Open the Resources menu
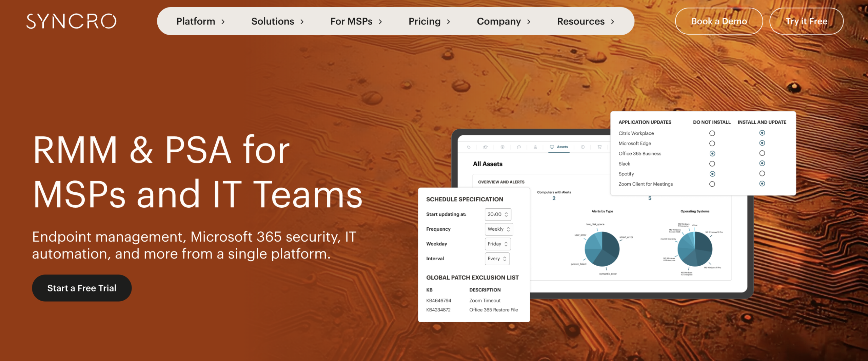Viewport: 868px width, 361px height. coord(586,21)
